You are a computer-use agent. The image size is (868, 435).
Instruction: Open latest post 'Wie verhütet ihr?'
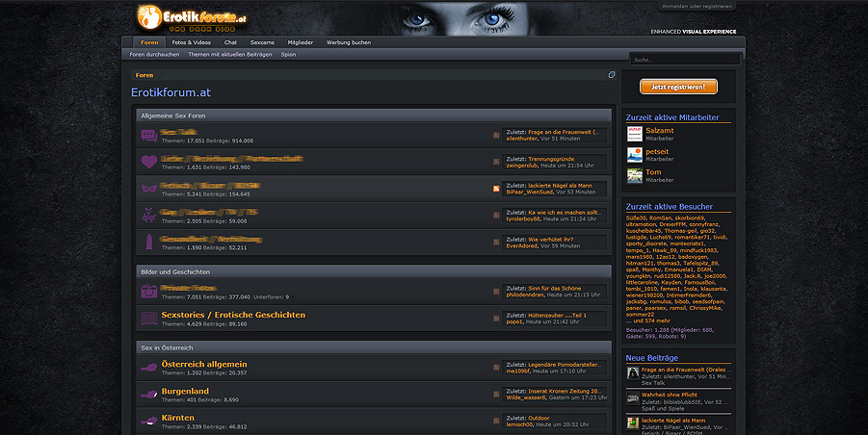tap(550, 240)
